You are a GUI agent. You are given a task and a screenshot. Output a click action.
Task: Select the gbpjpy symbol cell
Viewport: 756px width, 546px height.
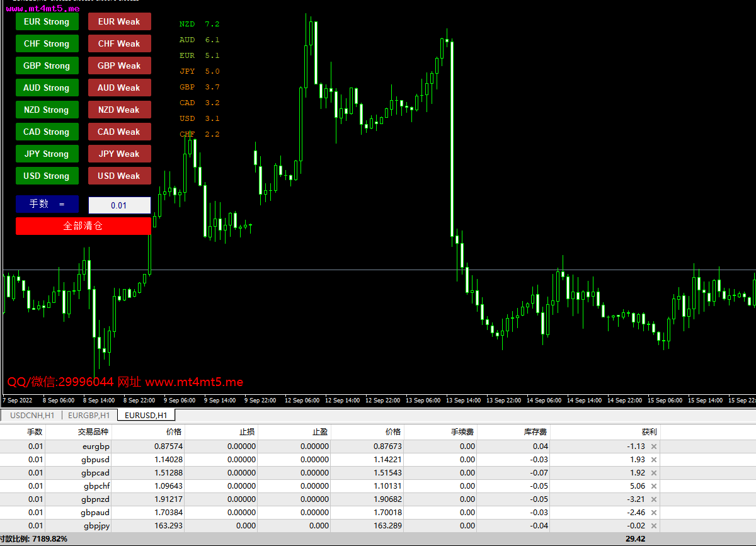click(97, 526)
